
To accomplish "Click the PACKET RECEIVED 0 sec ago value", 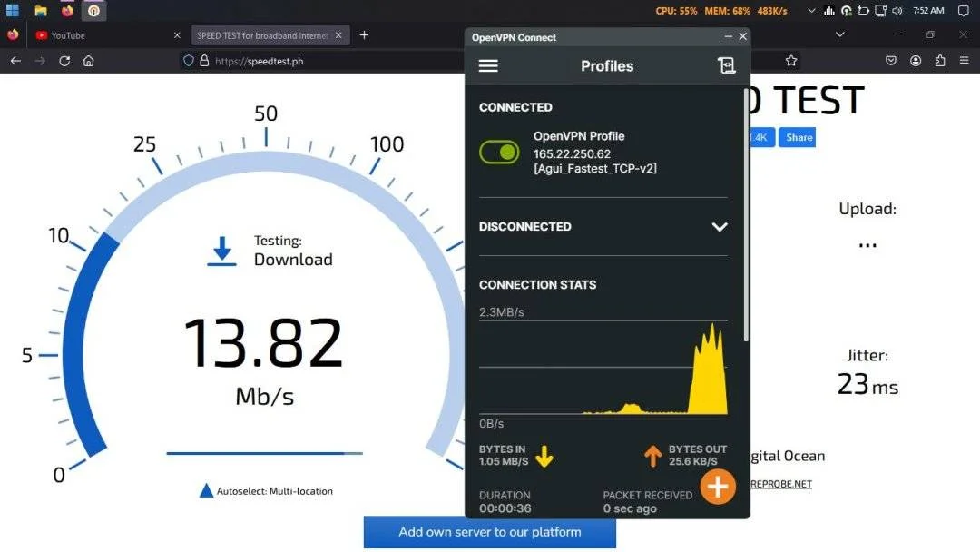I will [x=630, y=508].
